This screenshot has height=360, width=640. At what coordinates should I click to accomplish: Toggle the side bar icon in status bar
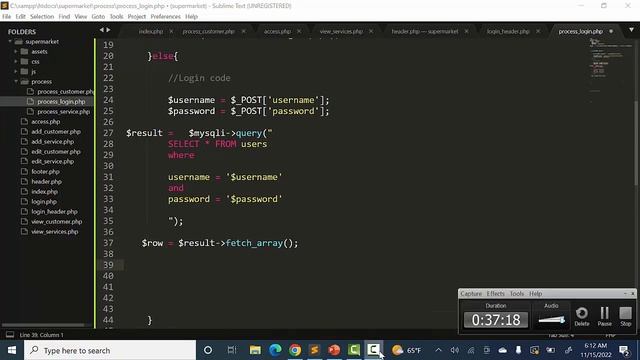pos(10,335)
